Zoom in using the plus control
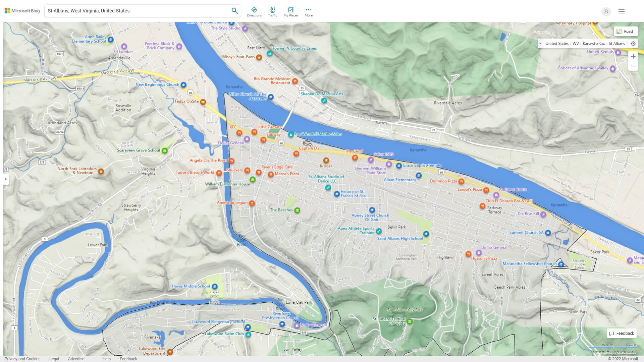 633,56
